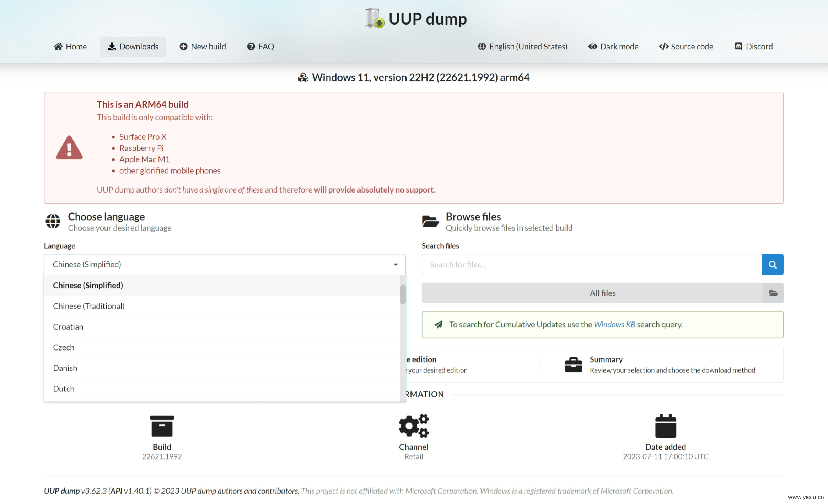Click the folder icon on All files button
The image size is (828, 504).
point(773,293)
